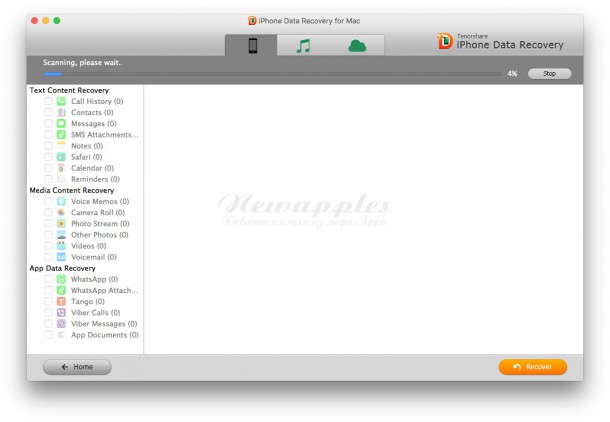The width and height of the screenshot is (610, 422).
Task: Stop the scanning process
Action: tap(549, 74)
